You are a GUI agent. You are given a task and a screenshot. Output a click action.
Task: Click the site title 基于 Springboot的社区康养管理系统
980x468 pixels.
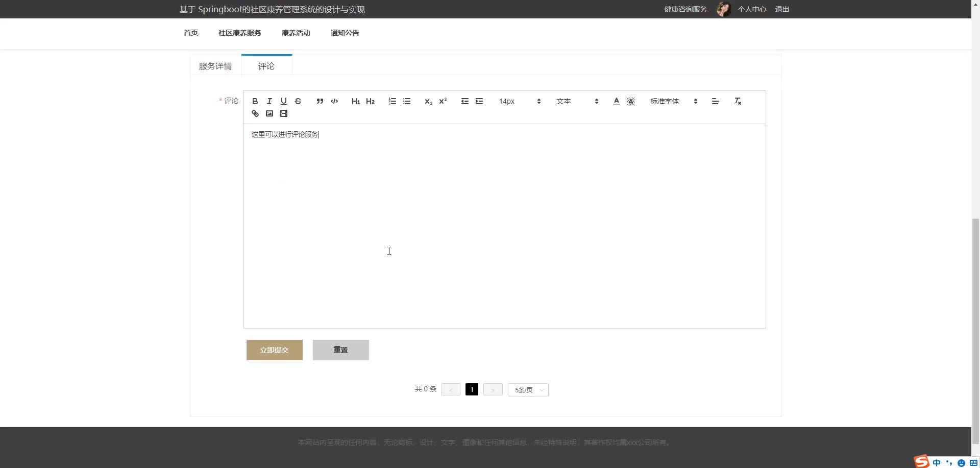272,9
